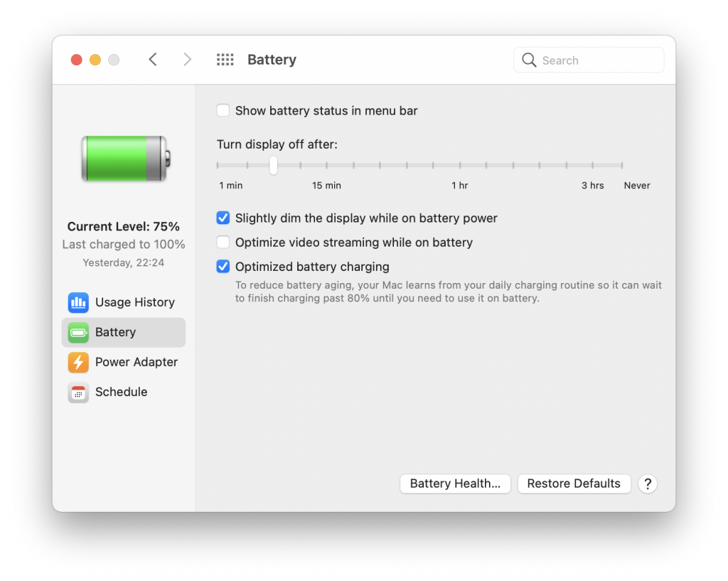This screenshot has width=728, height=581.
Task: Open Battery Health dialog
Action: 455,484
